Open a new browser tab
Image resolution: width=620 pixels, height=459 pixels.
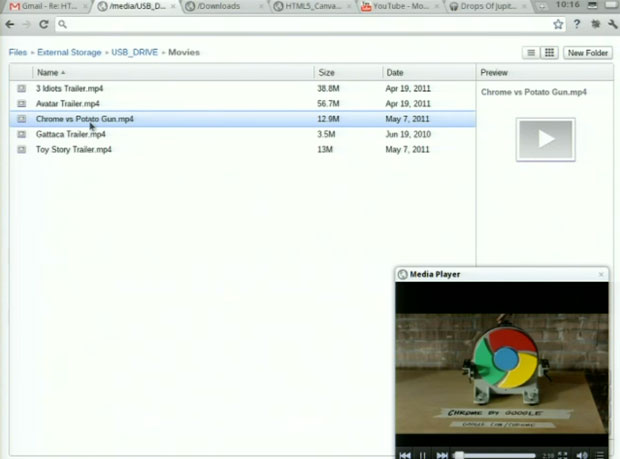click(541, 6)
